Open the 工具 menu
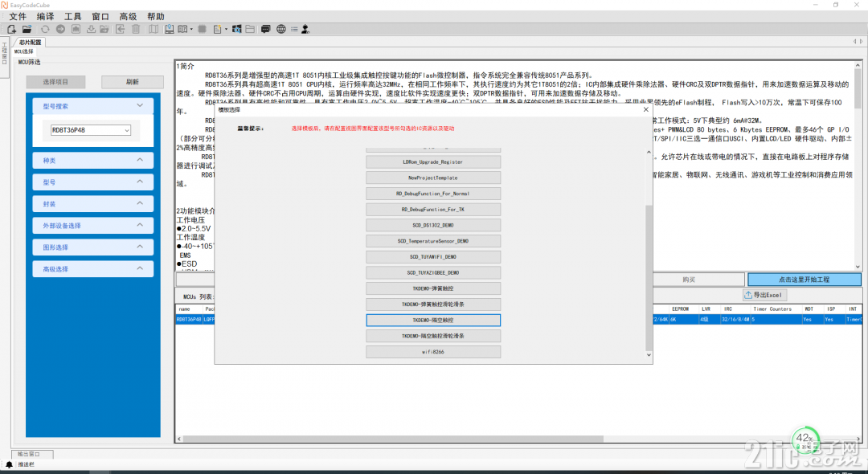The image size is (868, 474). point(73,17)
